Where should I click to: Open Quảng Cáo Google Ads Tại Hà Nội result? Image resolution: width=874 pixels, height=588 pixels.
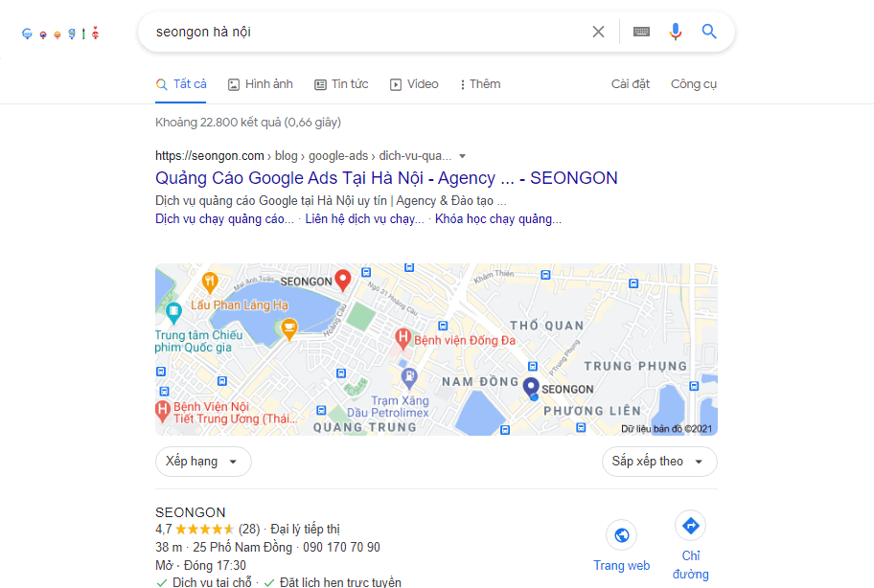coord(386,178)
